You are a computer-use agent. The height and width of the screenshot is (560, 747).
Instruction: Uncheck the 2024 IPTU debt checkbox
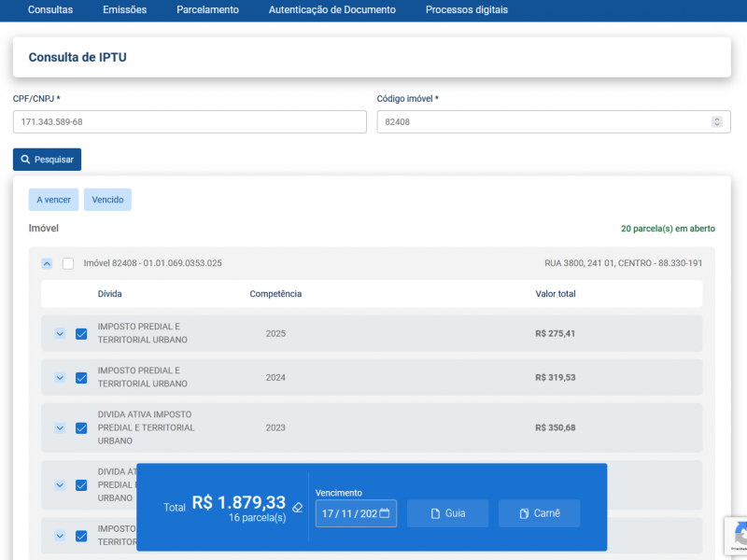pos(81,378)
